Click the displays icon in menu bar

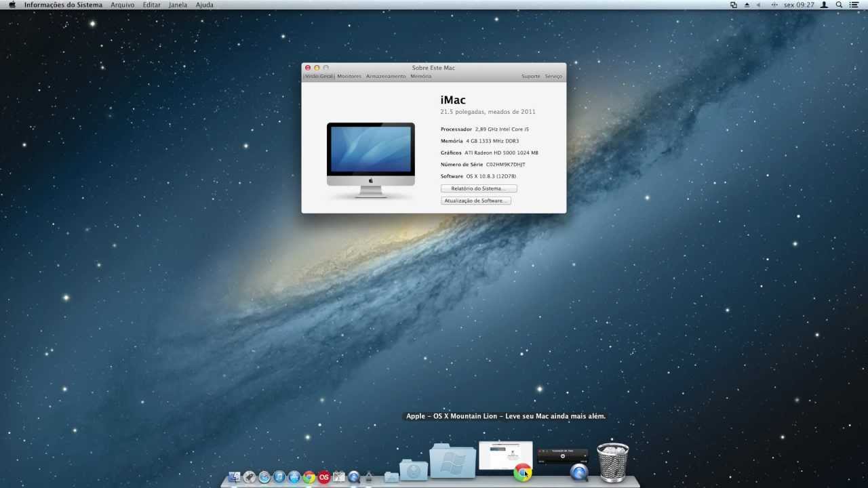tap(734, 5)
